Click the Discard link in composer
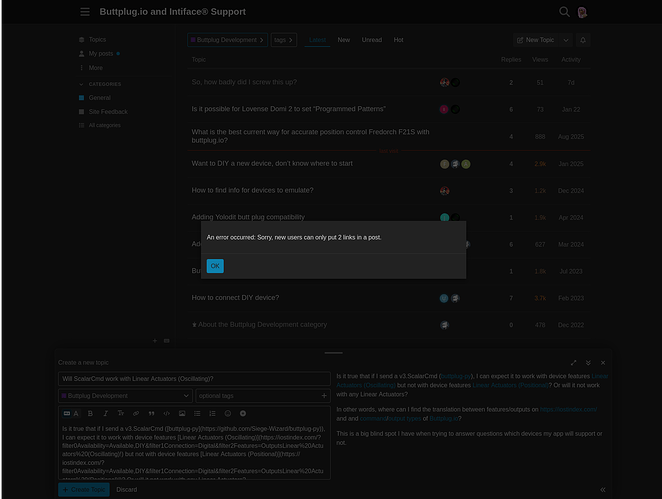662x499 pixels. 126,489
